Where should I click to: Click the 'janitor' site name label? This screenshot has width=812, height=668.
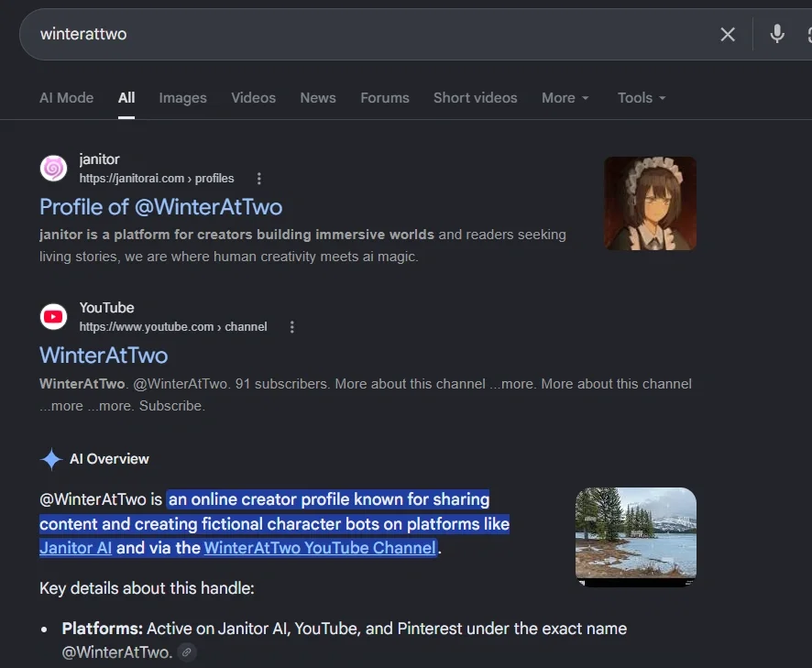99,159
